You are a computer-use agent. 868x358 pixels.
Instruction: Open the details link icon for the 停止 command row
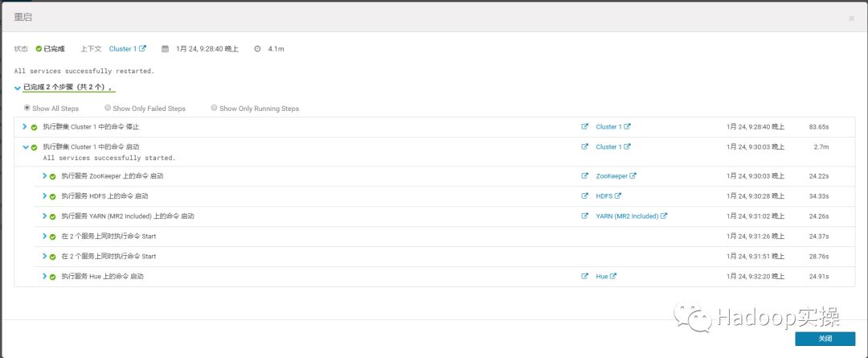click(x=584, y=126)
